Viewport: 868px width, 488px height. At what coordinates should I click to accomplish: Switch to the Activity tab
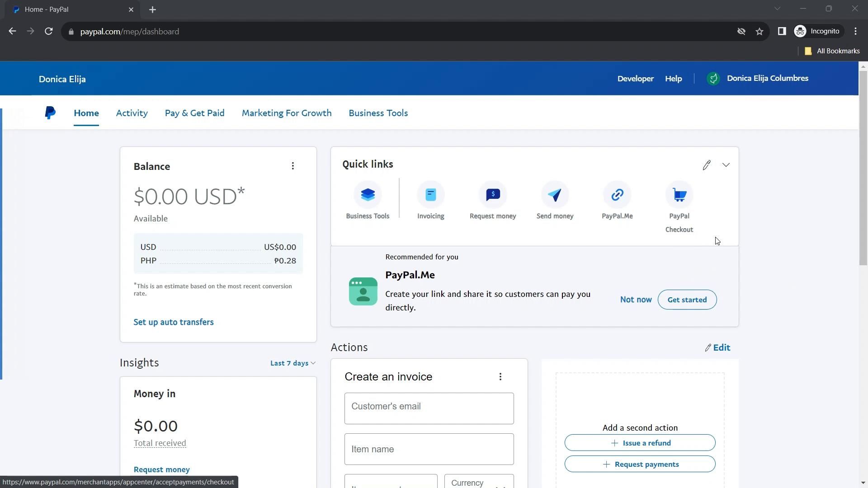(x=132, y=113)
